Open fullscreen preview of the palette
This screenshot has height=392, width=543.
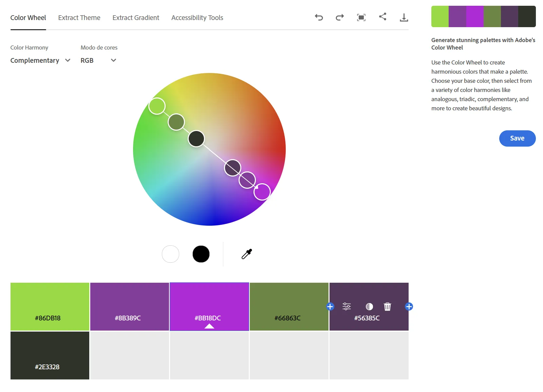361,17
